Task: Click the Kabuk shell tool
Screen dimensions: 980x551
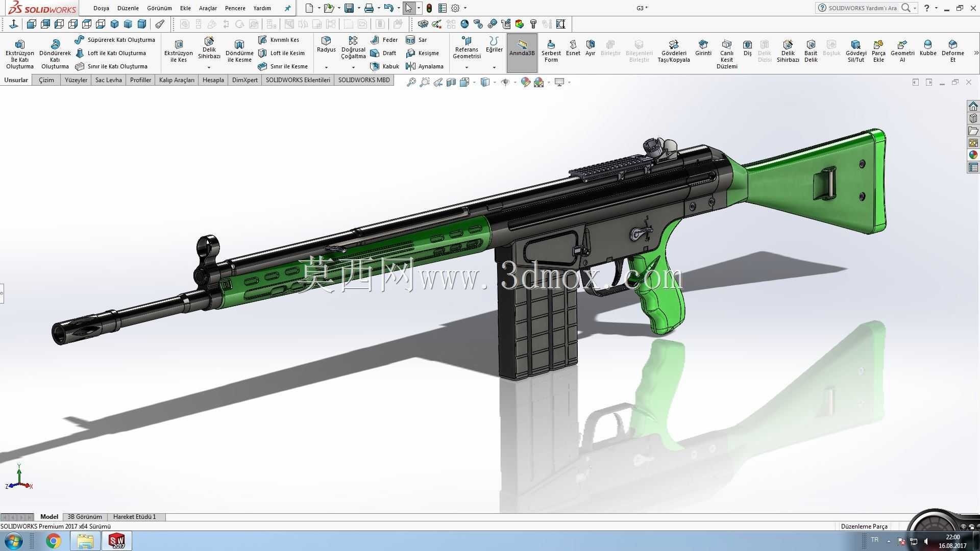Action: pyautogui.click(x=385, y=66)
